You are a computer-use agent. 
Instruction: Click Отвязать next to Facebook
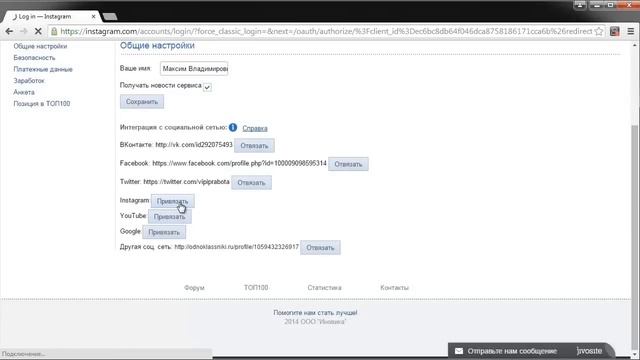tap(348, 164)
